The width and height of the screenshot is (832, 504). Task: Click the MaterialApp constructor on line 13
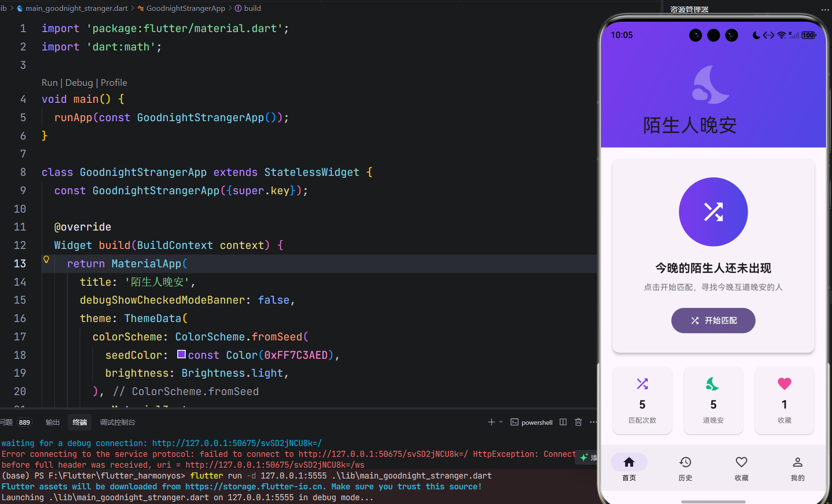tap(146, 264)
